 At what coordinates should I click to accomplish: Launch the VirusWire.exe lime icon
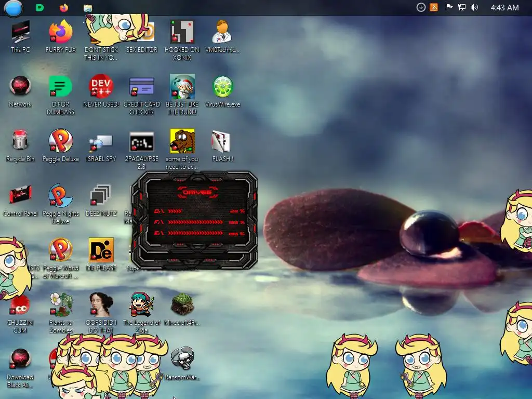tap(222, 91)
